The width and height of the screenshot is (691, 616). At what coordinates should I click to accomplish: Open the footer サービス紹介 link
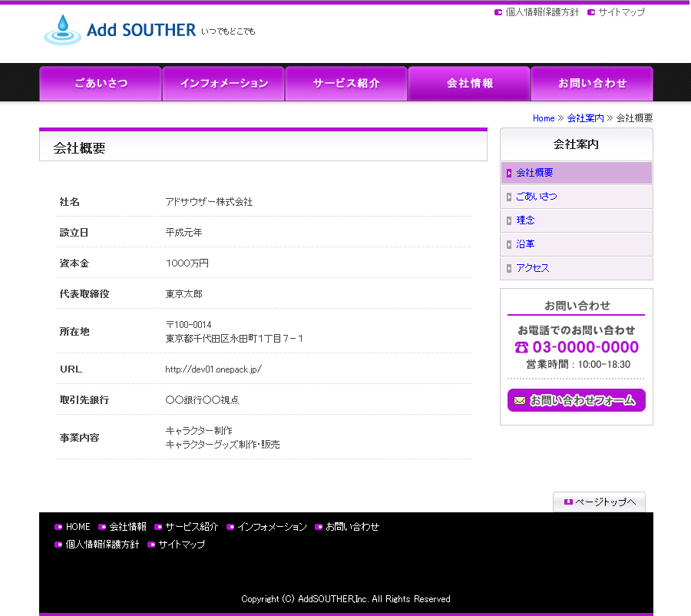[192, 527]
